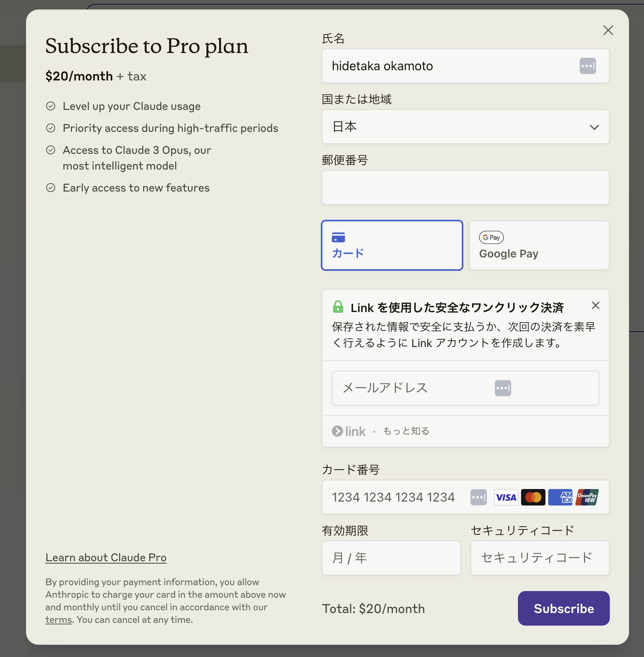
Task: Open autofill menu in the 氏名 field
Action: (588, 66)
